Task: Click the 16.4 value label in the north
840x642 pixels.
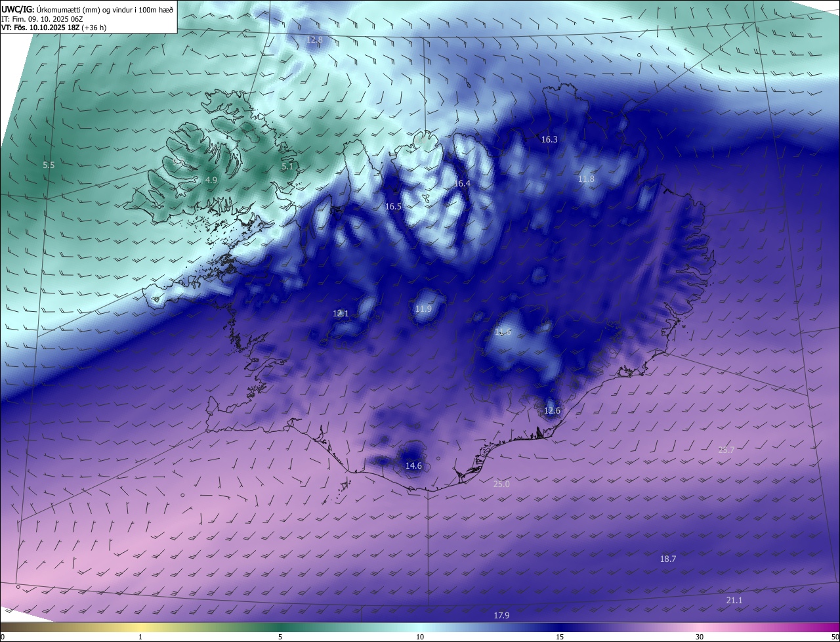Action: (462, 184)
